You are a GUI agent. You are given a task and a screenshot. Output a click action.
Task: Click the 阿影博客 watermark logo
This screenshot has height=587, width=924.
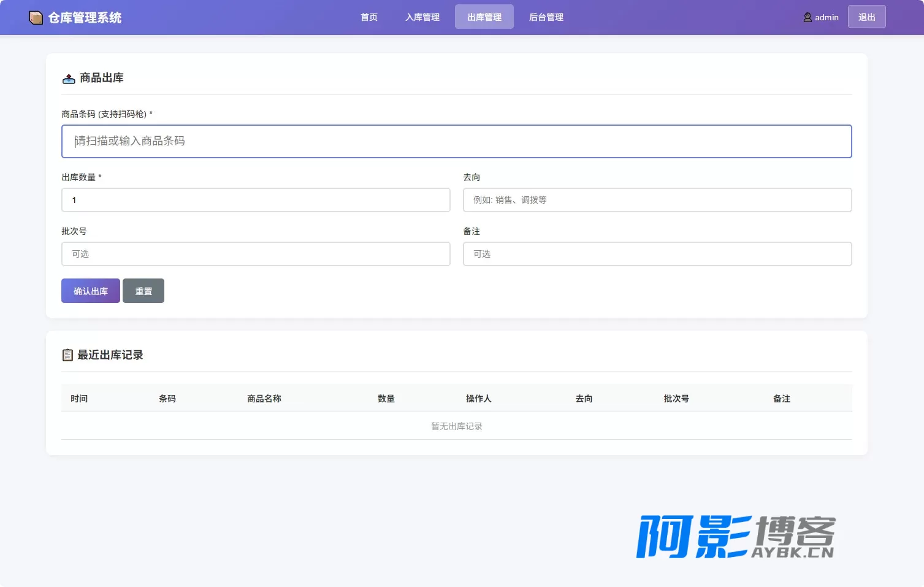coord(735,537)
